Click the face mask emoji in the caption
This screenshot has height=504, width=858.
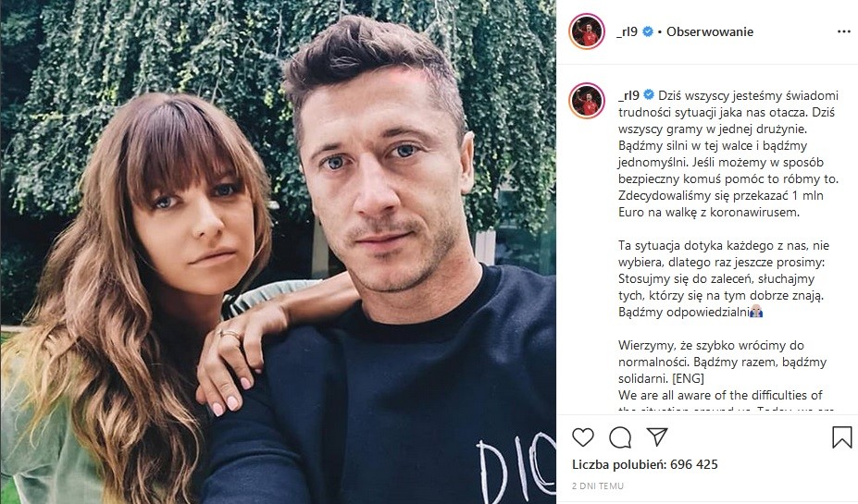756,313
